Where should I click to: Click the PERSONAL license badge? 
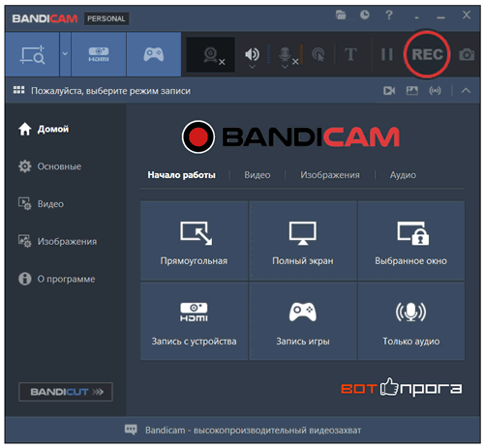coord(106,18)
